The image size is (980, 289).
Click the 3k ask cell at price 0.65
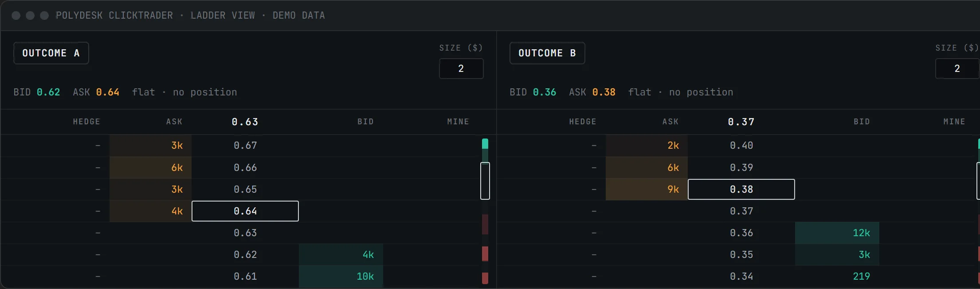(x=151, y=189)
